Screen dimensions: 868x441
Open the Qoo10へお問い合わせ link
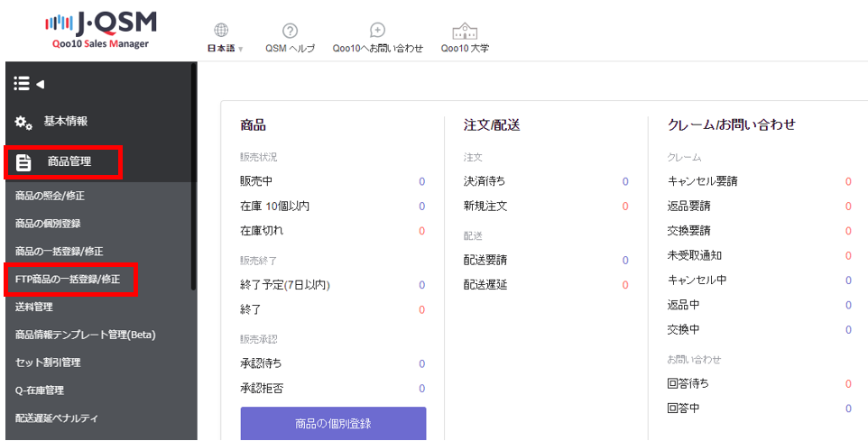(377, 49)
